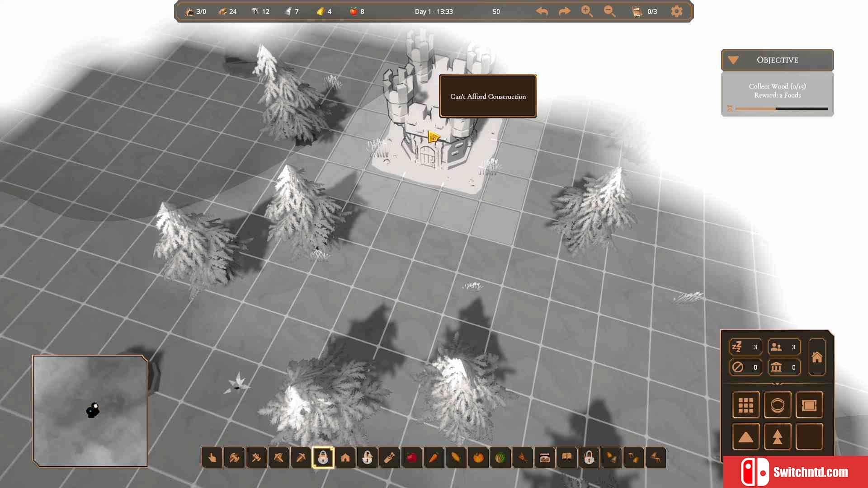The image size is (868, 488).
Task: Select the house building icon in toolbar
Action: (345, 458)
